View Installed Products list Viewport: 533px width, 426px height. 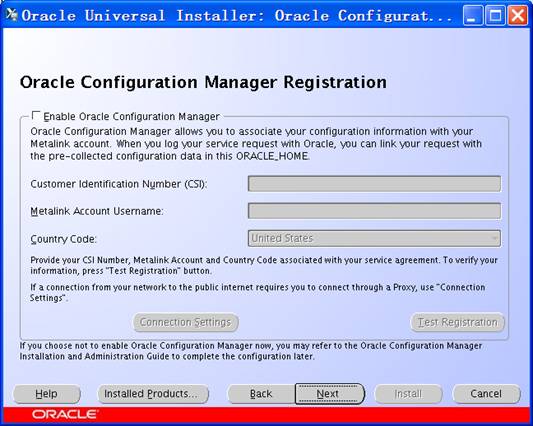coord(153,394)
